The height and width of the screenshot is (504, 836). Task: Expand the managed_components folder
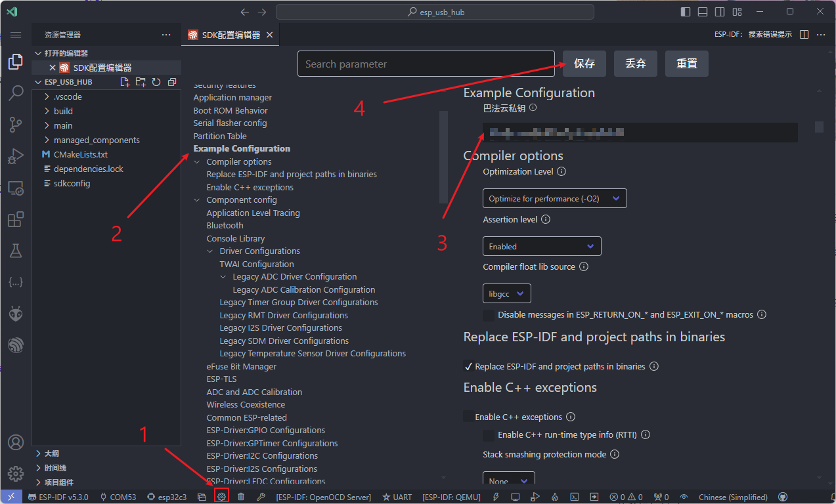[x=97, y=140]
